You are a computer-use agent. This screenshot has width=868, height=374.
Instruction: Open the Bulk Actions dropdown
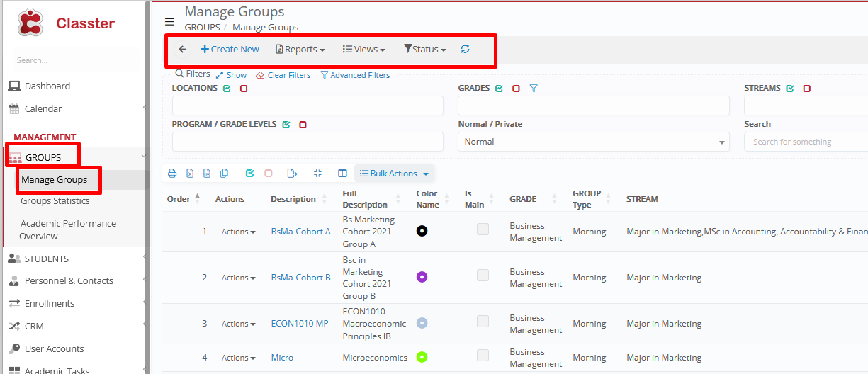(394, 174)
